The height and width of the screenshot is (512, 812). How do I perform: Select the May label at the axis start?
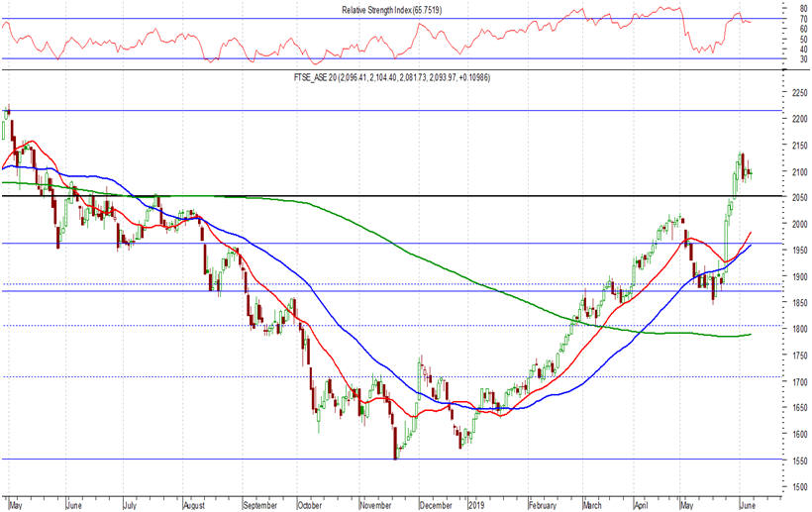coord(16,505)
